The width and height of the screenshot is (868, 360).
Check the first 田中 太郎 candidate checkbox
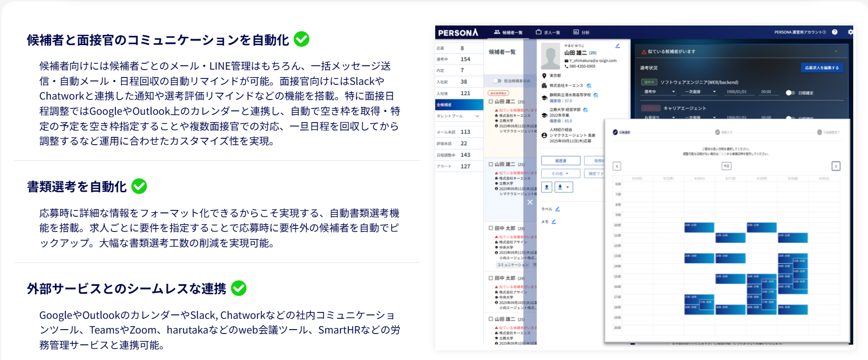click(x=491, y=228)
